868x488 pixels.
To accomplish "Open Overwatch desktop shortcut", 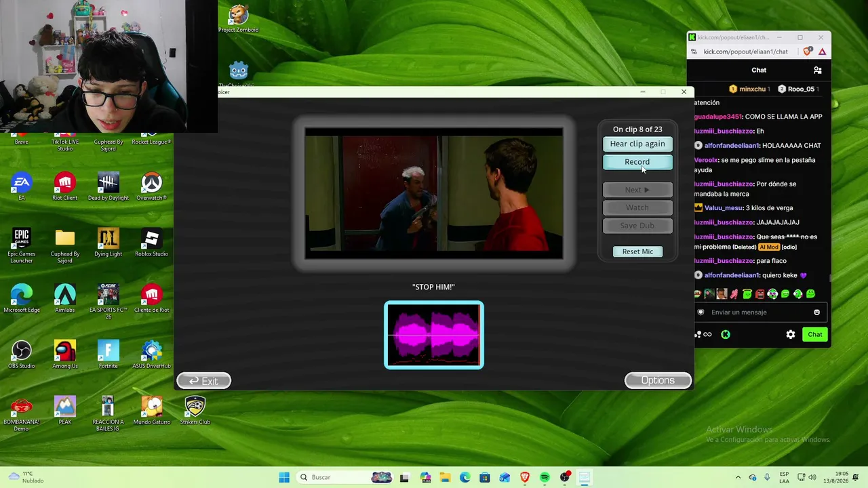I will click(151, 186).
